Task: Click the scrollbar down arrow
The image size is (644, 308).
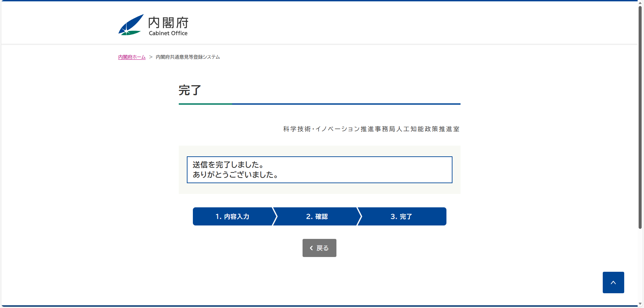Action: point(640,304)
